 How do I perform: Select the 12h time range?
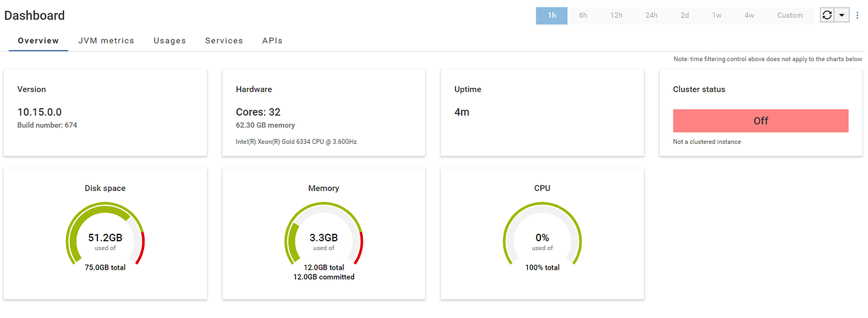tap(616, 16)
